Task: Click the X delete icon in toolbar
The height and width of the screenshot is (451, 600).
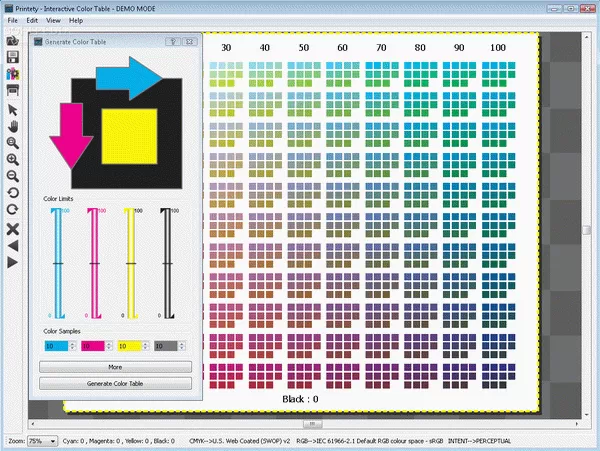Action: coord(13,229)
